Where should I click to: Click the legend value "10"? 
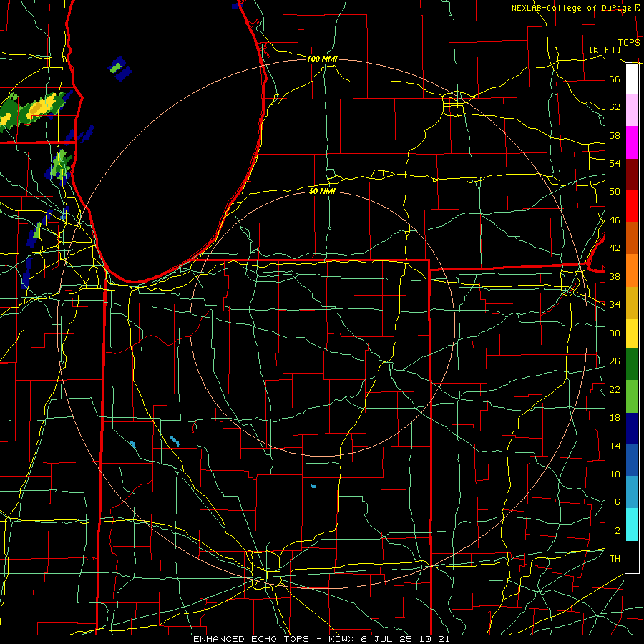pos(615,474)
